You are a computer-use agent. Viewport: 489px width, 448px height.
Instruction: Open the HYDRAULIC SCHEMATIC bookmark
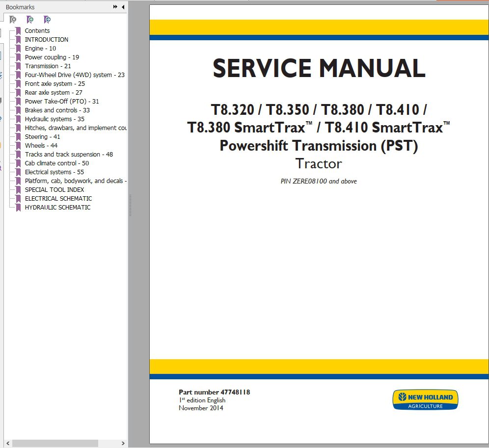coord(58,208)
